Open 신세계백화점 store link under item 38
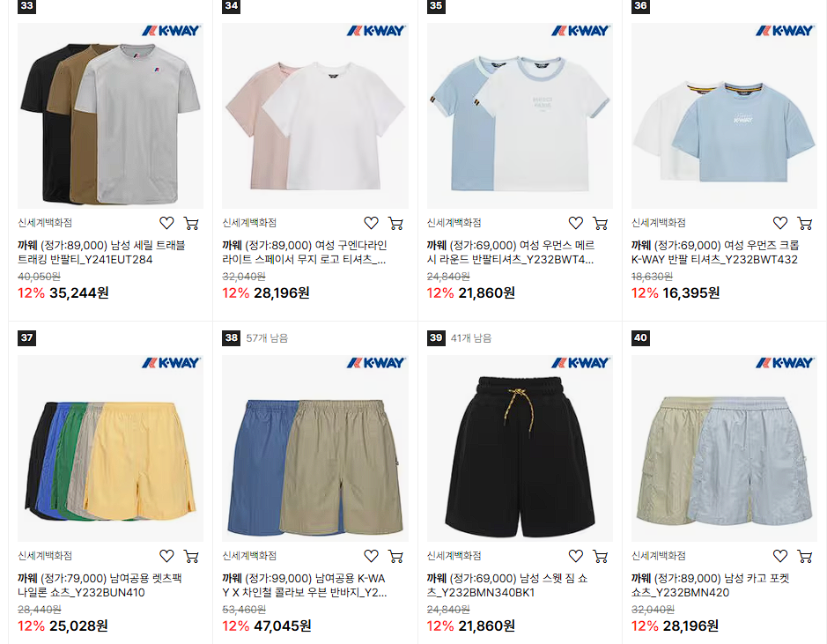This screenshot has width=827, height=644. pos(249,556)
